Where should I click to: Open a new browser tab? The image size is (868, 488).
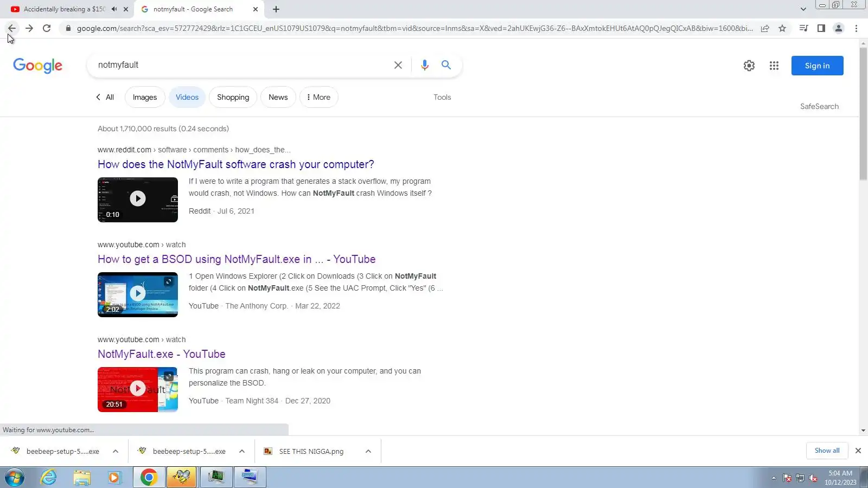click(x=276, y=9)
